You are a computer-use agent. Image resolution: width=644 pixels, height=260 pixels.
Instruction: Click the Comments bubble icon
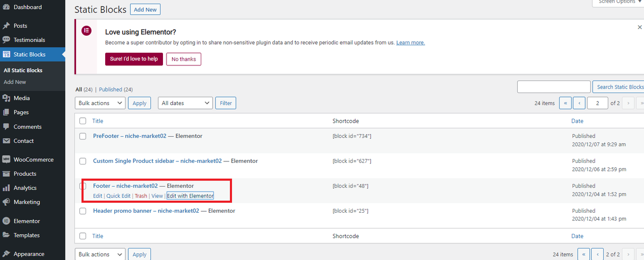(6, 127)
